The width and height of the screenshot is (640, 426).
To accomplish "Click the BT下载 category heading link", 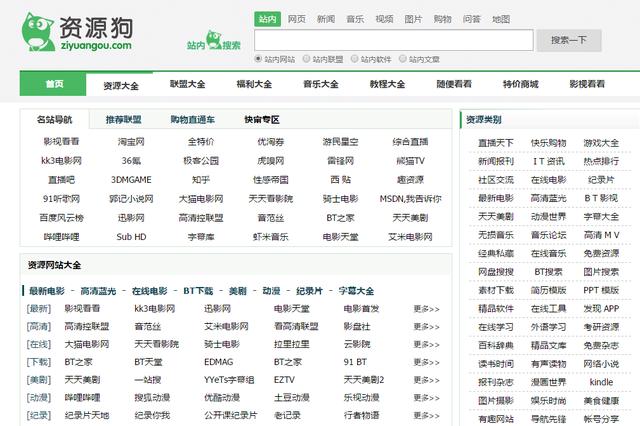I will click(198, 291).
